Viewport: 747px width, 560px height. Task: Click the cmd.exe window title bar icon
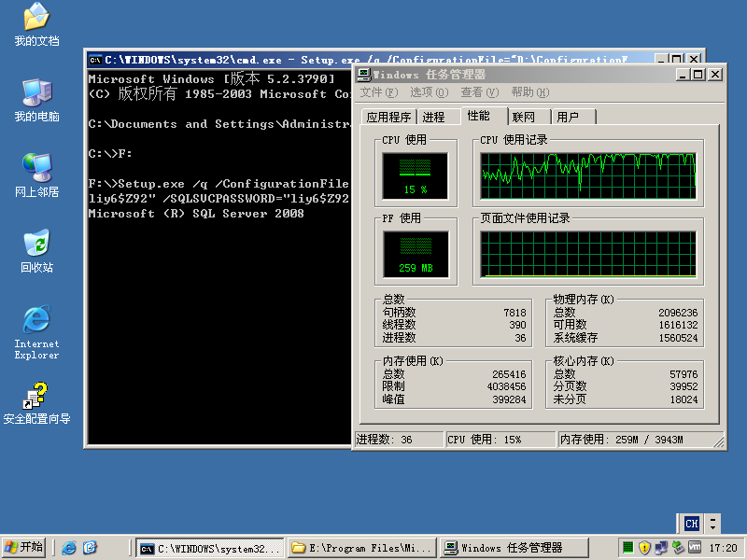96,60
